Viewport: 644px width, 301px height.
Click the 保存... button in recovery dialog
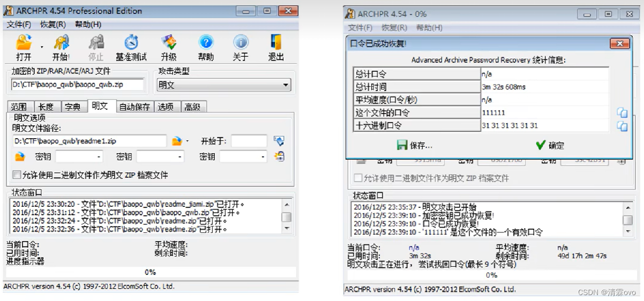415,145
